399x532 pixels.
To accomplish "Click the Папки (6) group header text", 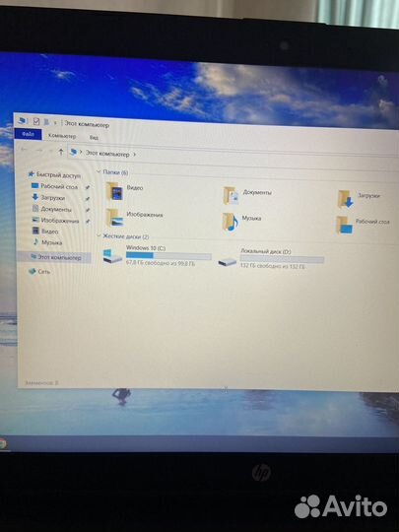I will pyautogui.click(x=115, y=172).
